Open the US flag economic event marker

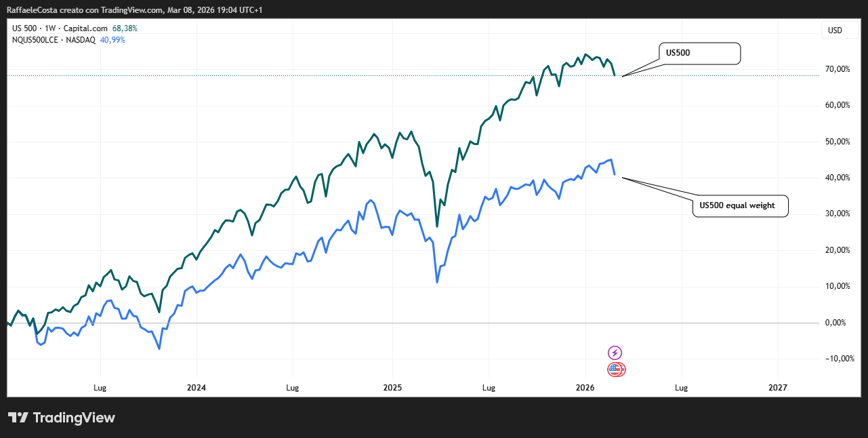pos(615,370)
